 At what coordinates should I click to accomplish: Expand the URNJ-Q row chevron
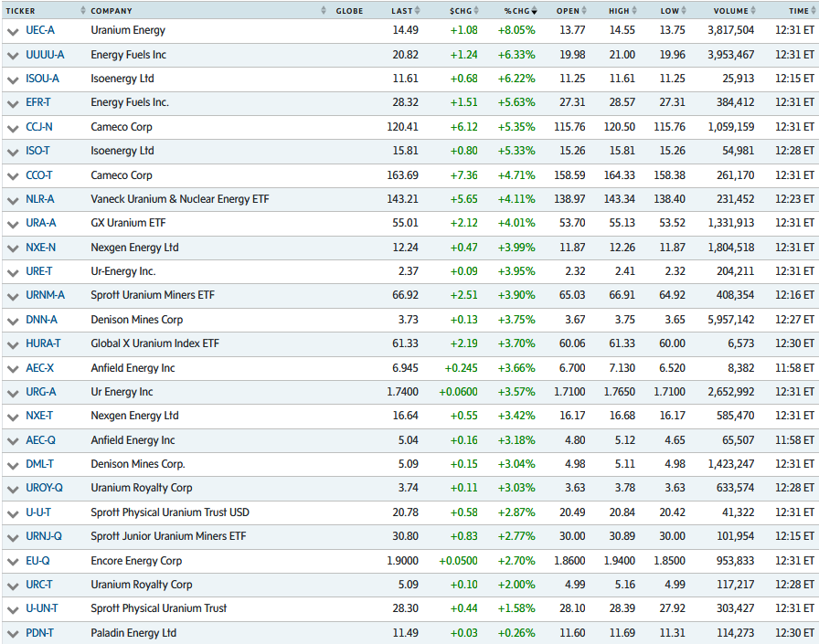pyautogui.click(x=13, y=537)
